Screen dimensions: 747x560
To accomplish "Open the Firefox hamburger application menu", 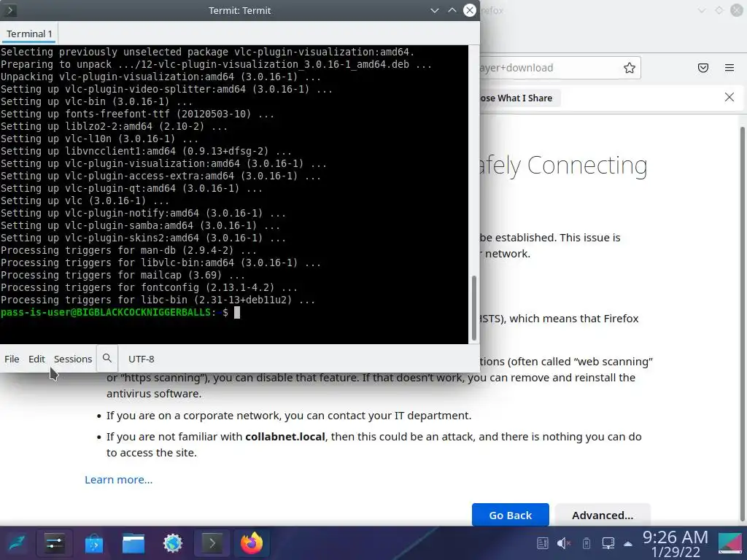I will click(x=729, y=68).
